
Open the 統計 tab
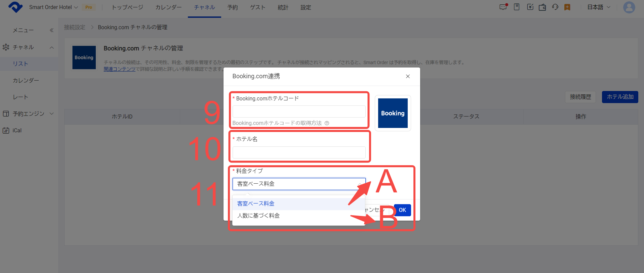pos(283,7)
